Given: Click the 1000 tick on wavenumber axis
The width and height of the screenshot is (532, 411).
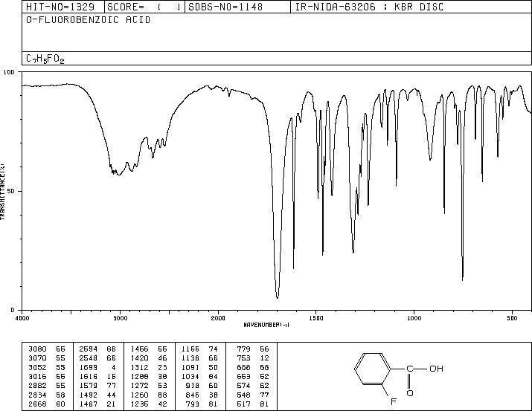Looking at the screenshot, I should [x=414, y=318].
